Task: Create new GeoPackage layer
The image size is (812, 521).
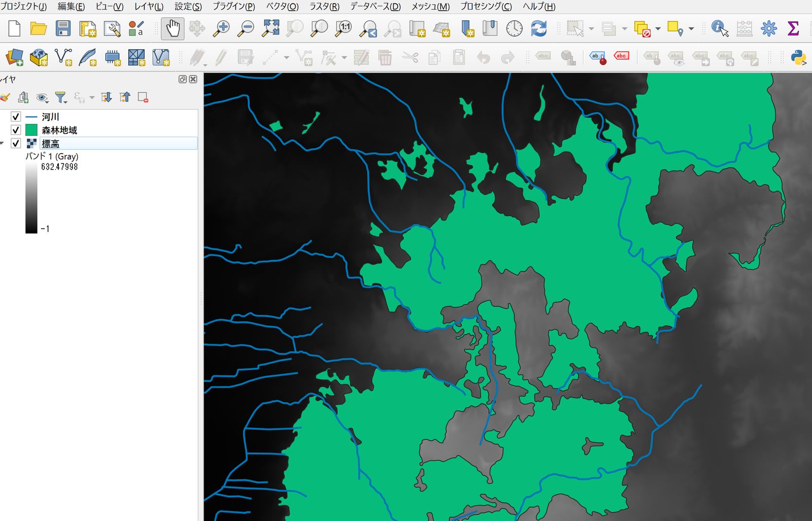Action: pyautogui.click(x=39, y=57)
